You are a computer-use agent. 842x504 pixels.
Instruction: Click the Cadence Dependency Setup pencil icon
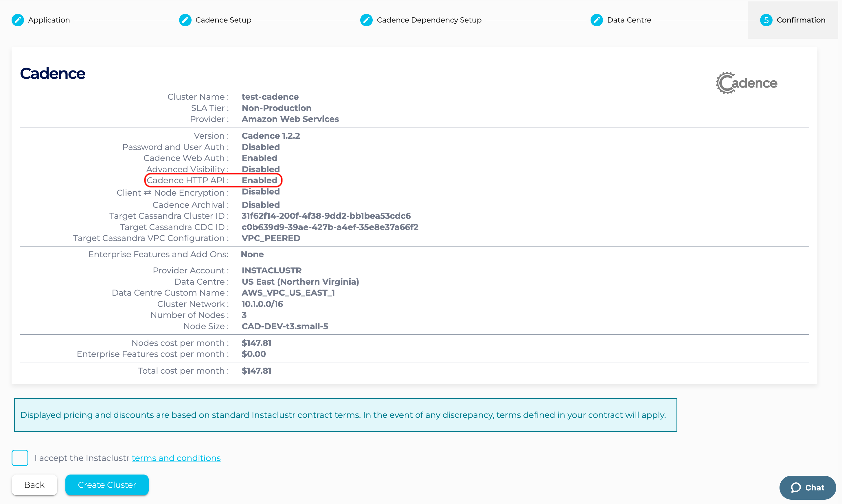(366, 20)
